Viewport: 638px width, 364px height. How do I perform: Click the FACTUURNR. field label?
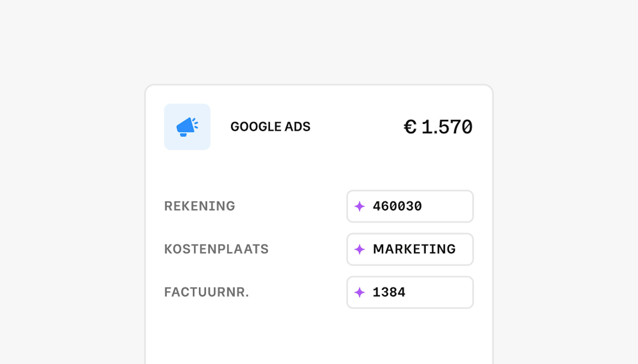coord(207,292)
